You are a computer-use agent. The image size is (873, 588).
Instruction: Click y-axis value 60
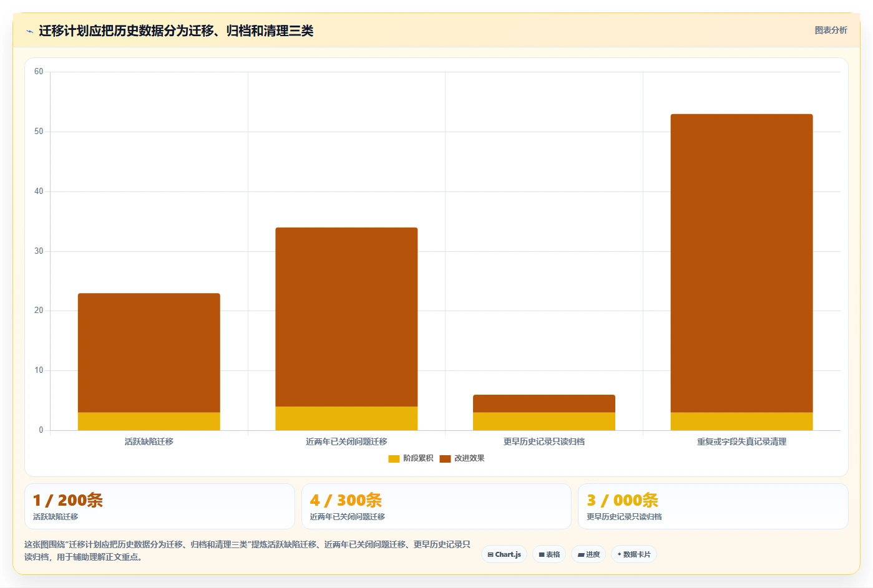[x=39, y=72]
